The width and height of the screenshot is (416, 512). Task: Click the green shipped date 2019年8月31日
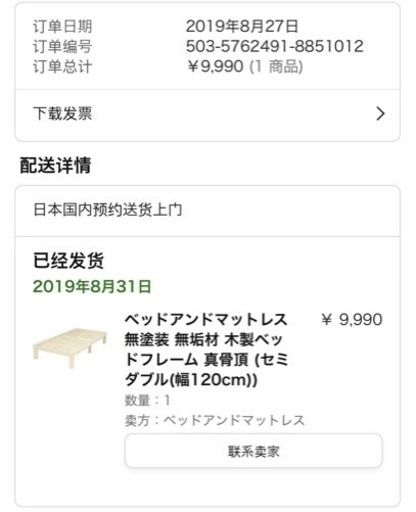pyautogui.click(x=92, y=287)
